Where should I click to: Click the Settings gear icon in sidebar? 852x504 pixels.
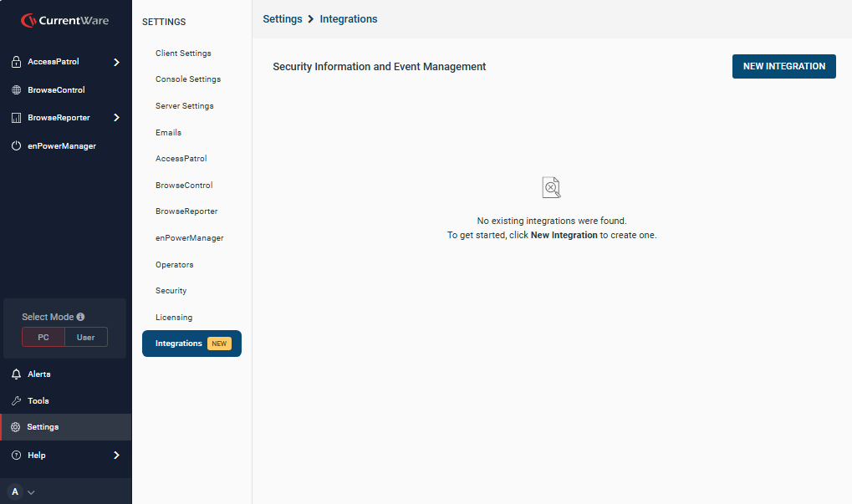[x=16, y=427]
